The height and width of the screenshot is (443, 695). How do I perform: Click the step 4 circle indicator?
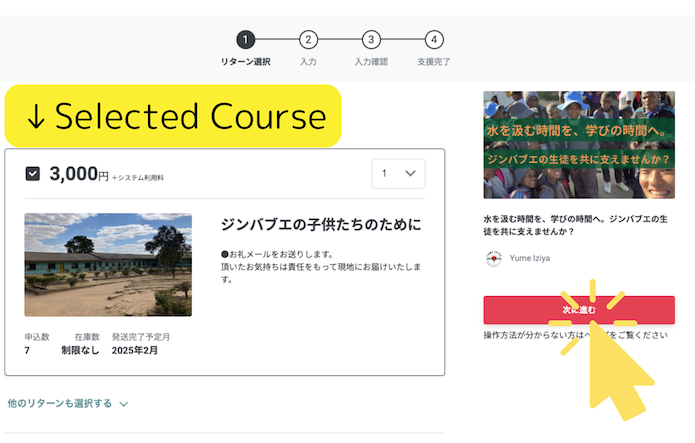click(x=433, y=40)
